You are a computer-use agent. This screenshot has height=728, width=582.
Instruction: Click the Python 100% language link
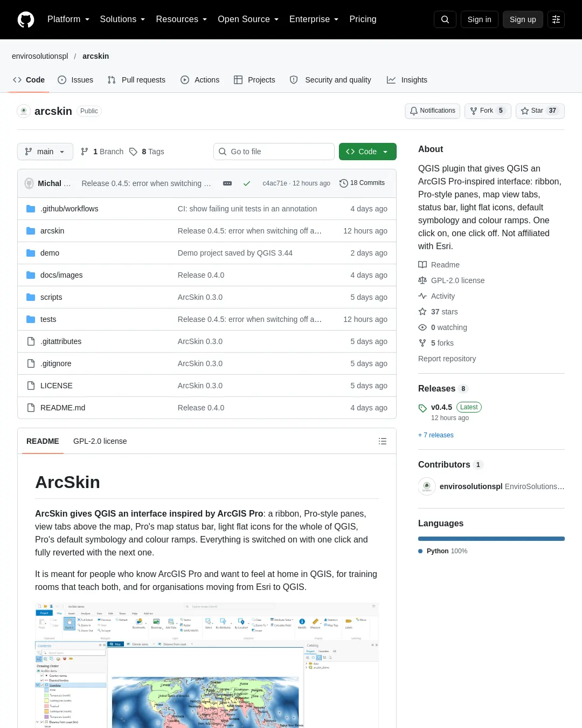pos(443,551)
